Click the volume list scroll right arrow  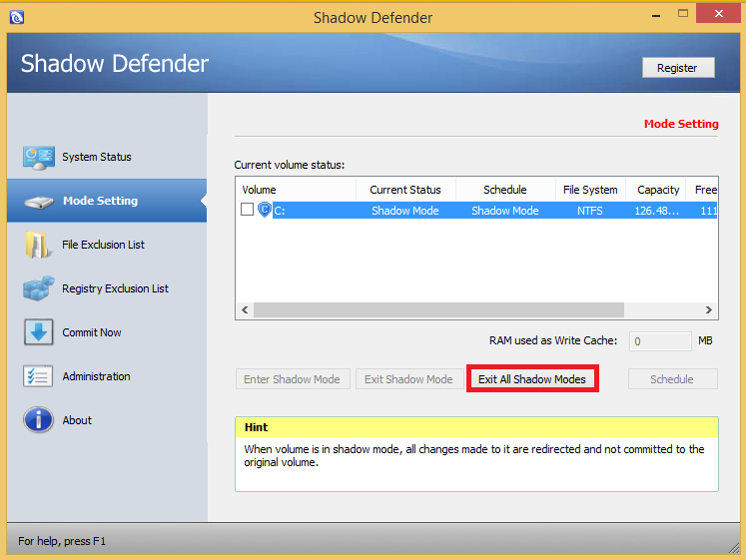(x=709, y=310)
